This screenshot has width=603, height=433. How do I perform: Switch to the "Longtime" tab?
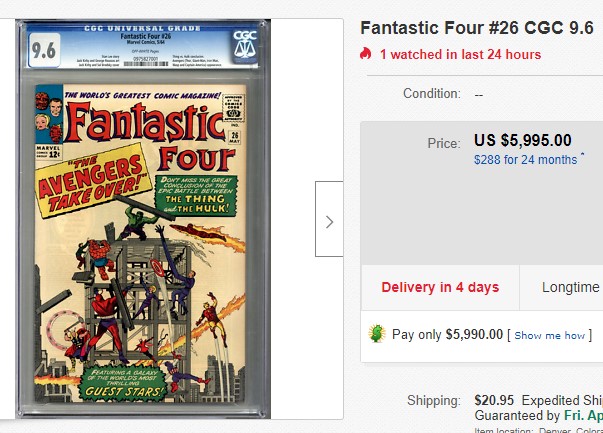click(570, 288)
